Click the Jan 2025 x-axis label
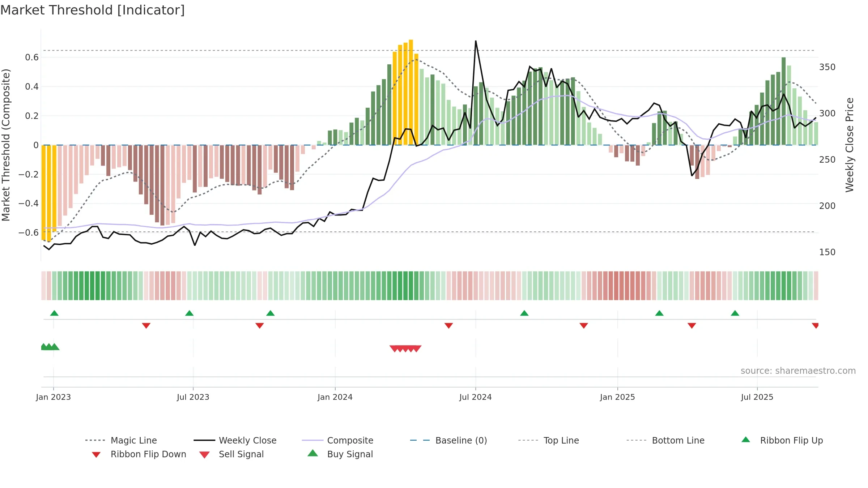The width and height of the screenshot is (868, 488). pos(617,397)
